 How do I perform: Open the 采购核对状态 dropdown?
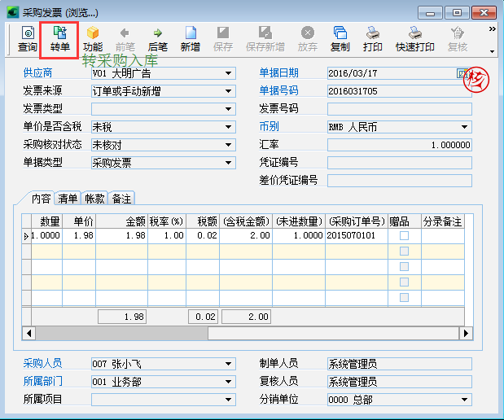pos(228,145)
